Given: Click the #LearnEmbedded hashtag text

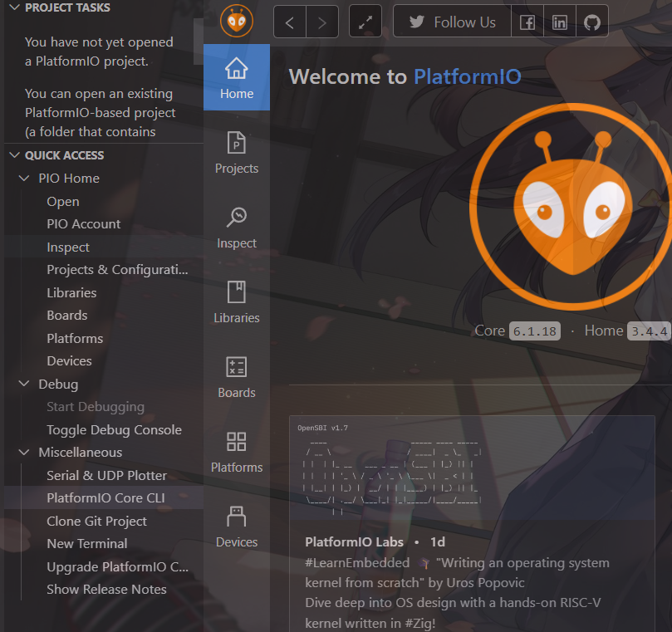Looking at the screenshot, I should pyautogui.click(x=357, y=563).
